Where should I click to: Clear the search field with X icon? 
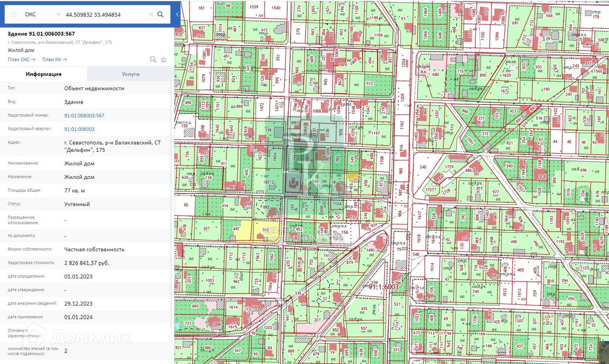pyautogui.click(x=151, y=14)
